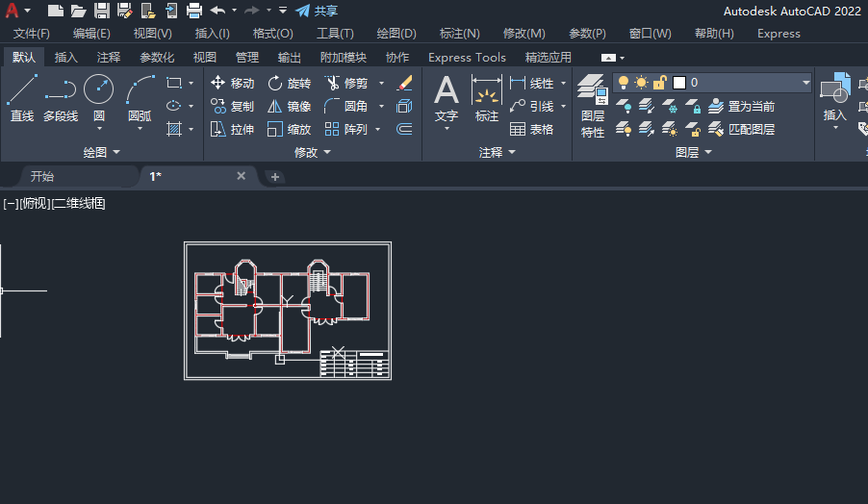Click the viewport [-] control label
Viewport: 868px width, 504px height.
tap(10, 204)
